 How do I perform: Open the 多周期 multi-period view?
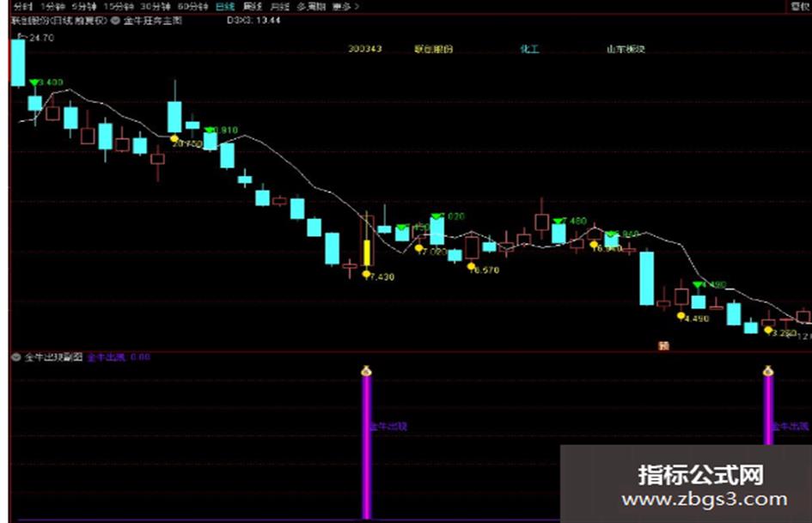[311, 7]
